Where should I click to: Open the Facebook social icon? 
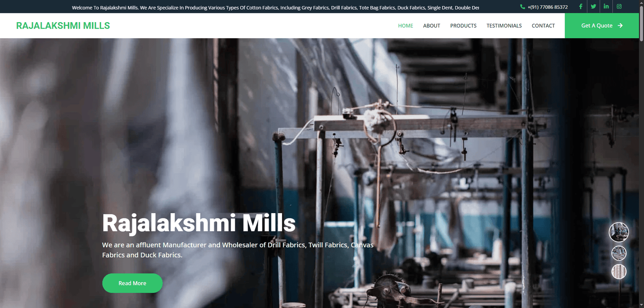point(580,6)
